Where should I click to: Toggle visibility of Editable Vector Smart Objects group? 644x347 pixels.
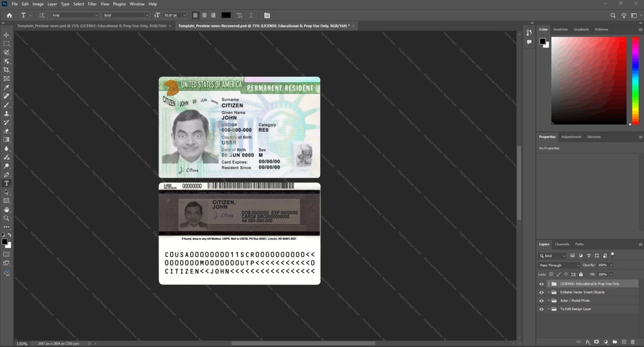[x=541, y=292]
